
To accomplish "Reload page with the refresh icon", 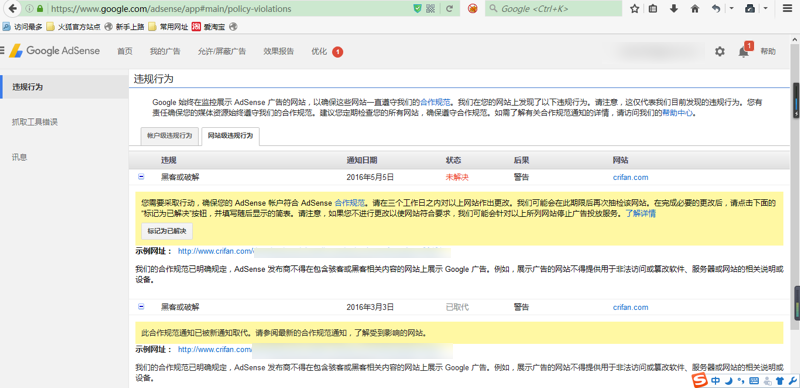I will (449, 9).
